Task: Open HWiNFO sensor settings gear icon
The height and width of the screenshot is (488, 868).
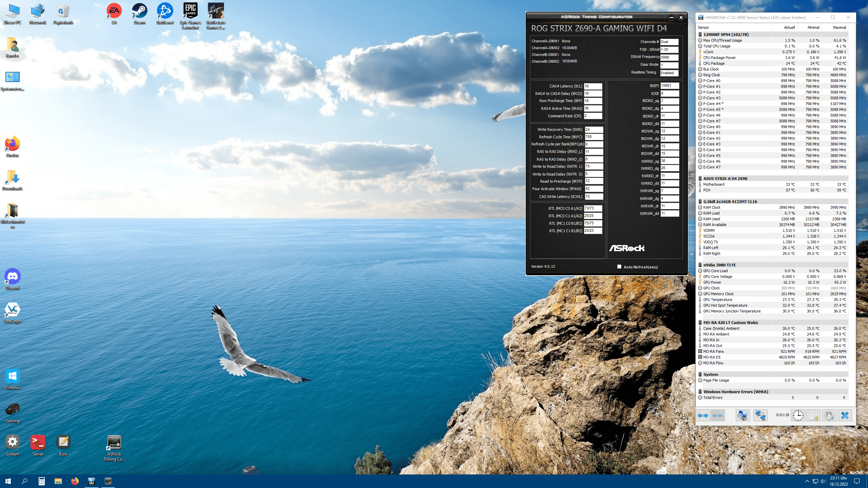Action: coord(829,415)
